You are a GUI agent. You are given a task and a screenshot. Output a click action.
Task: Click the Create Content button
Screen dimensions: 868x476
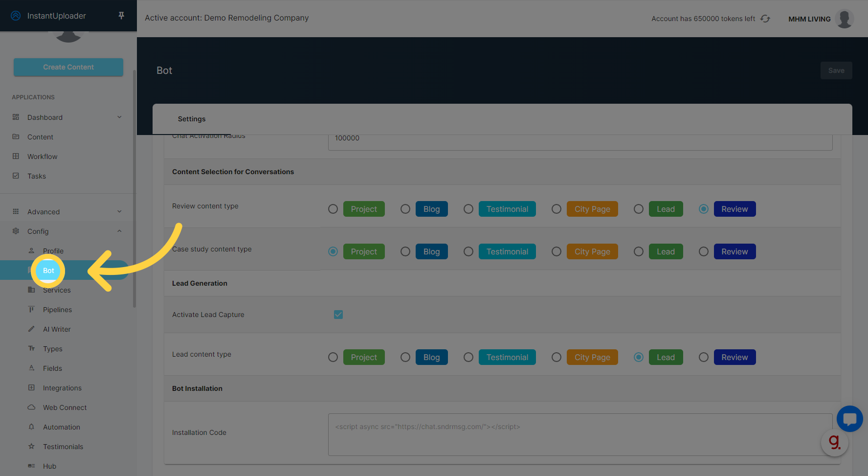[68, 67]
